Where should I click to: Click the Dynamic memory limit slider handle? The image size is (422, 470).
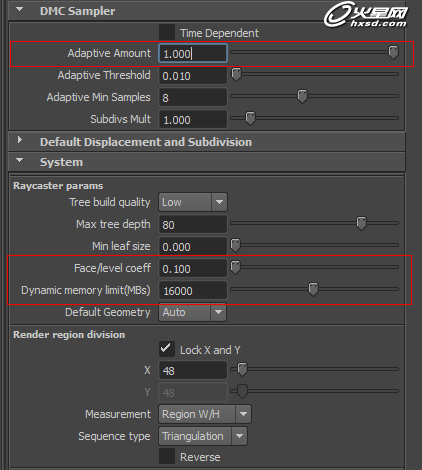pyautogui.click(x=313, y=289)
